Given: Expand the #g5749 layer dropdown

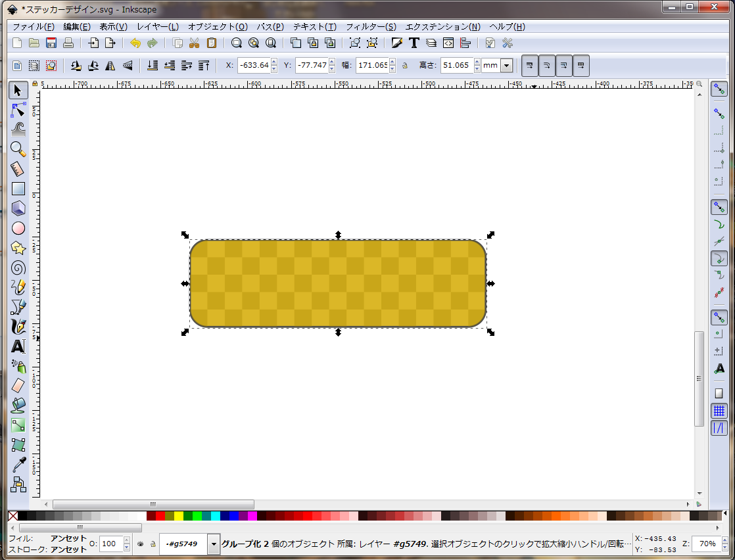Looking at the screenshot, I should 214,544.
